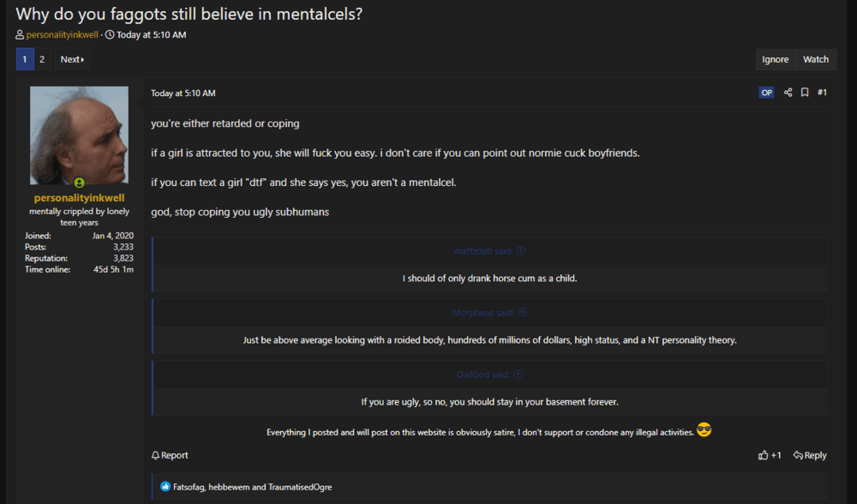Open the personalityinkwell profile link under the avatar
This screenshot has width=857, height=504.
coord(79,198)
